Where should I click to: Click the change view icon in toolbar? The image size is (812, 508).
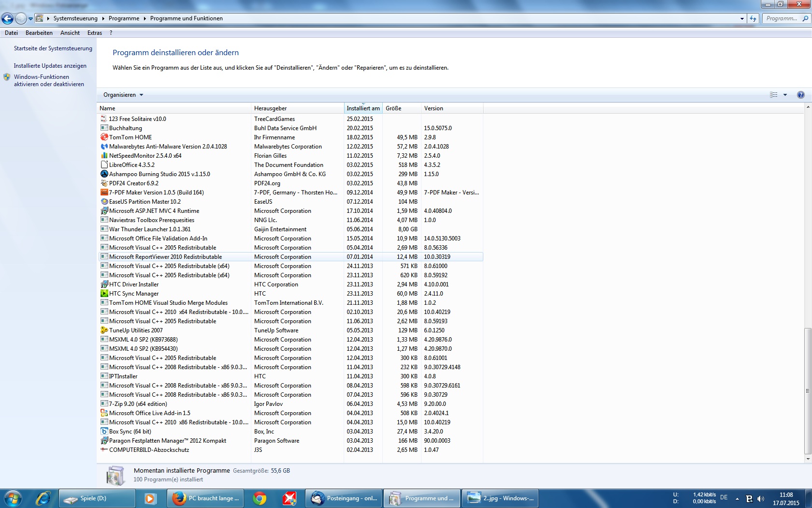pos(774,95)
